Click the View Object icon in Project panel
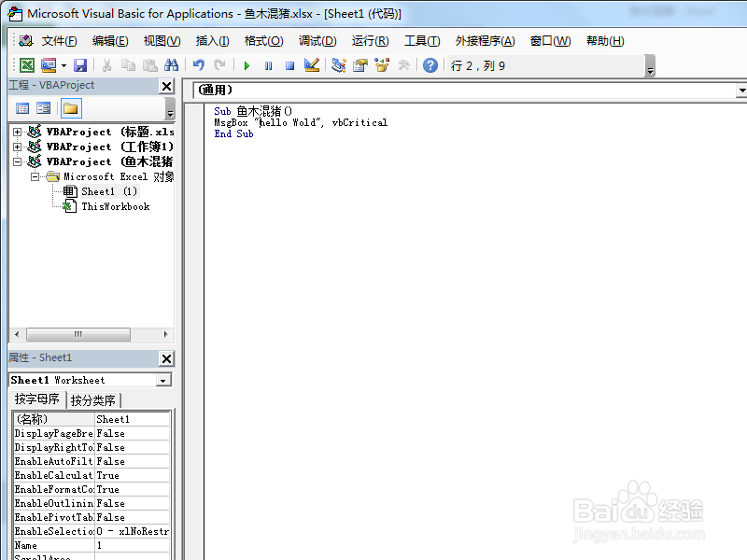747x560 pixels. 44,108
